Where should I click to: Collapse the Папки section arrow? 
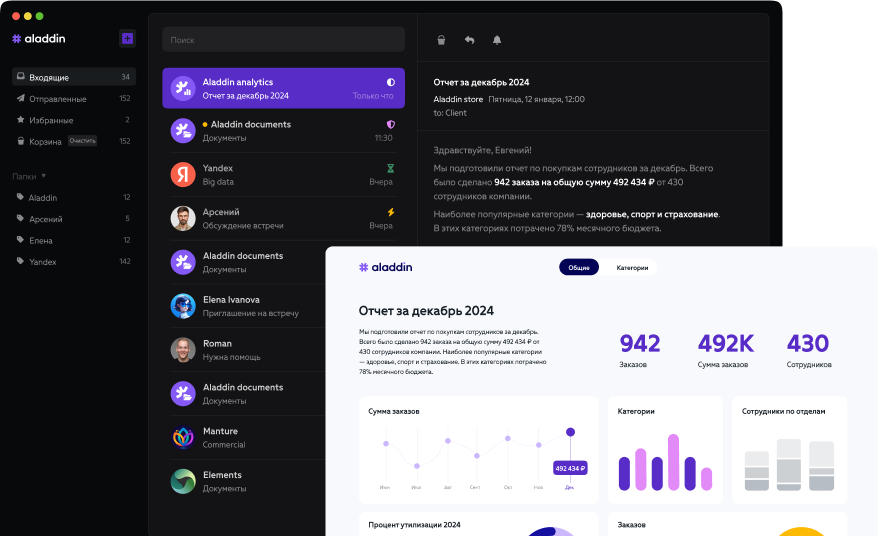[44, 176]
